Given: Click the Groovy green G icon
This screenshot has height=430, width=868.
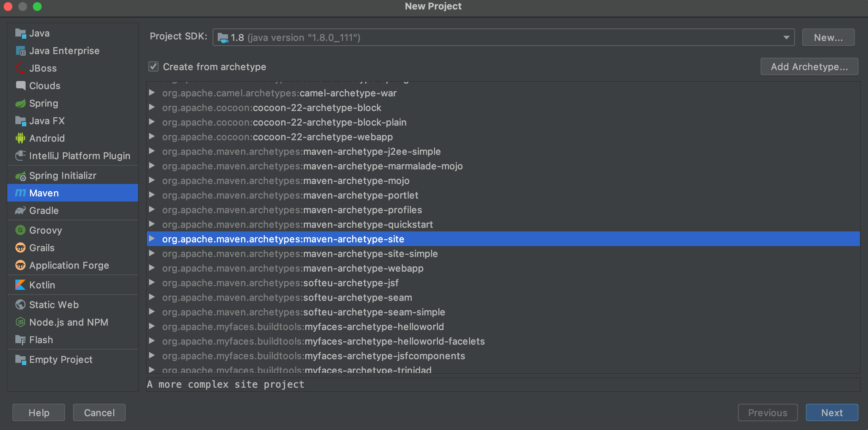Looking at the screenshot, I should point(20,230).
